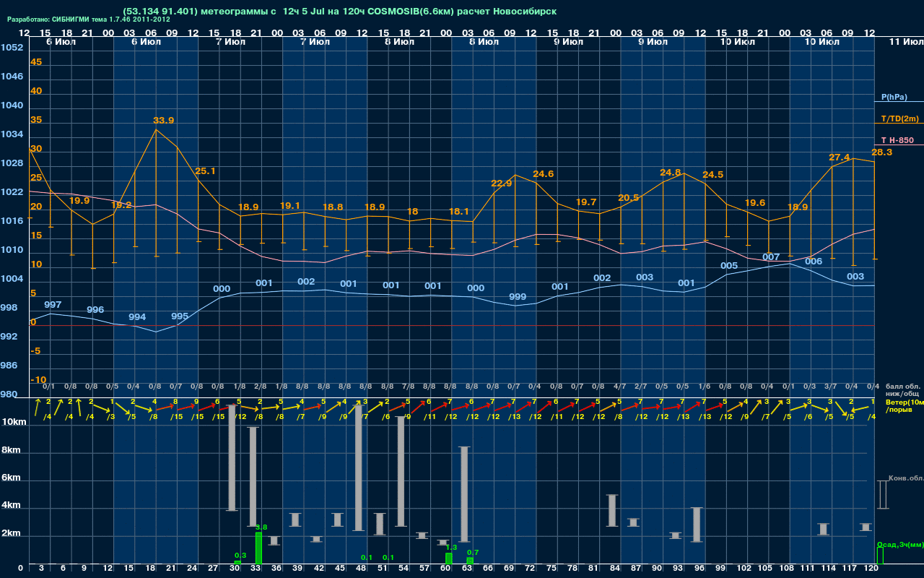Image resolution: width=924 pixels, height=578 pixels.
Task: Click the 005 pressure value on curve
Action: (x=729, y=265)
